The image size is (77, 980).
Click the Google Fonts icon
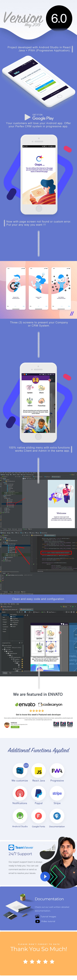[38, 816]
